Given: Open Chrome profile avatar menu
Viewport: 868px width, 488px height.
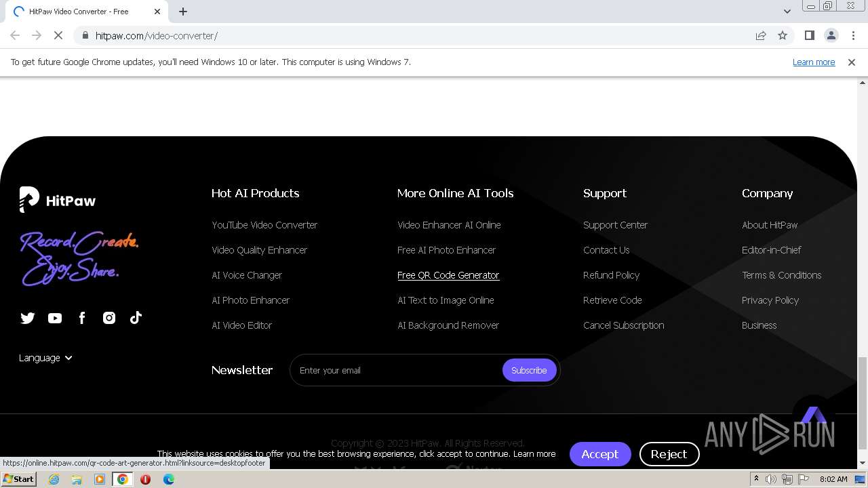Looking at the screenshot, I should 831,35.
